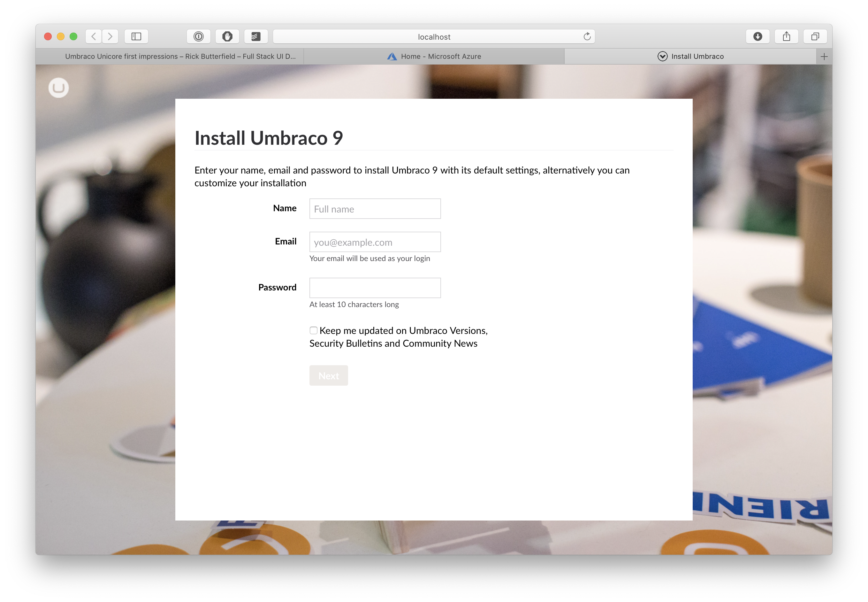Click the Umbraco logo in the corner

tap(58, 88)
